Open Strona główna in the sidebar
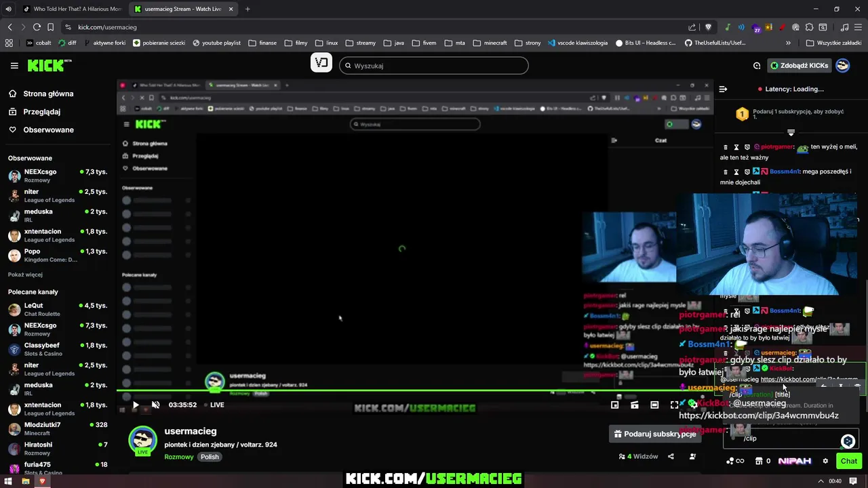 point(48,94)
